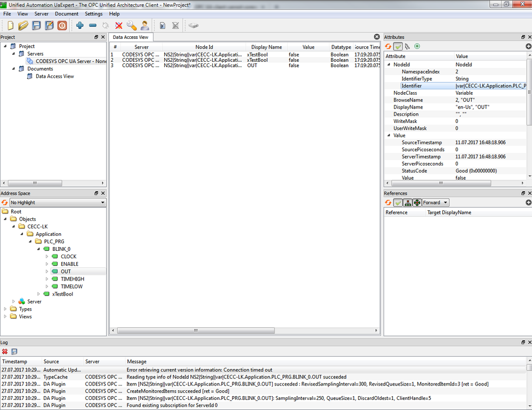Image resolution: width=532 pixels, height=410 pixels.
Task: Click the save project floppy icon
Action: point(36,26)
